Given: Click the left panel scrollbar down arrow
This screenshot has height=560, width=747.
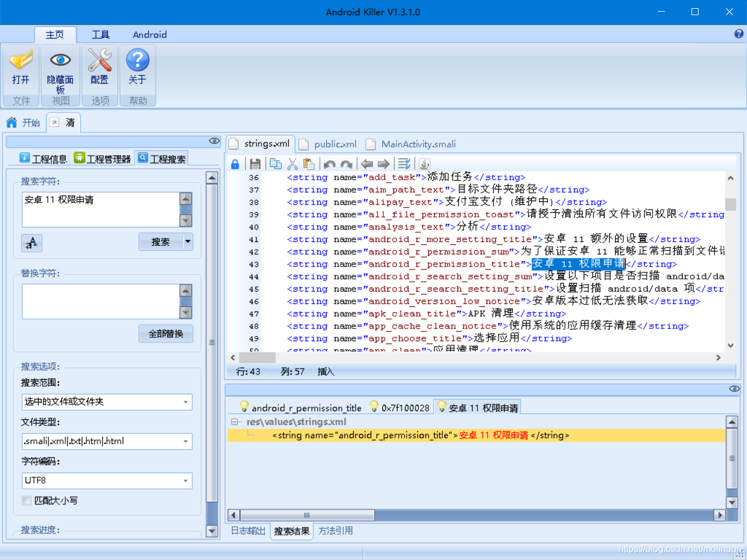Looking at the screenshot, I should tap(212, 531).
